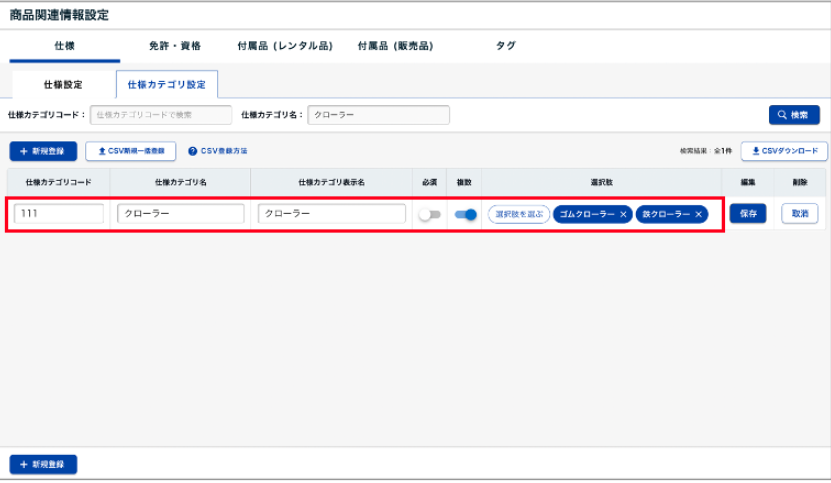This screenshot has height=483, width=831.
Task: Remove the ゴムクローラー chip via its X
Action: pos(623,214)
